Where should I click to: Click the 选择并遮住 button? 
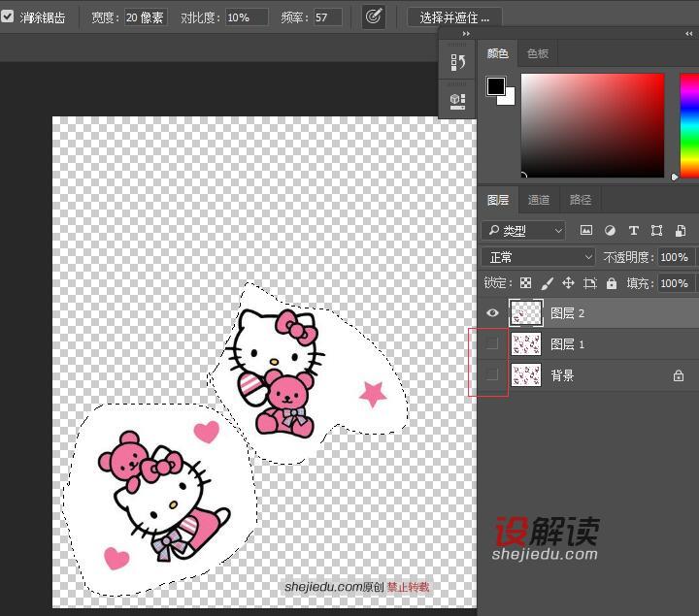click(454, 17)
